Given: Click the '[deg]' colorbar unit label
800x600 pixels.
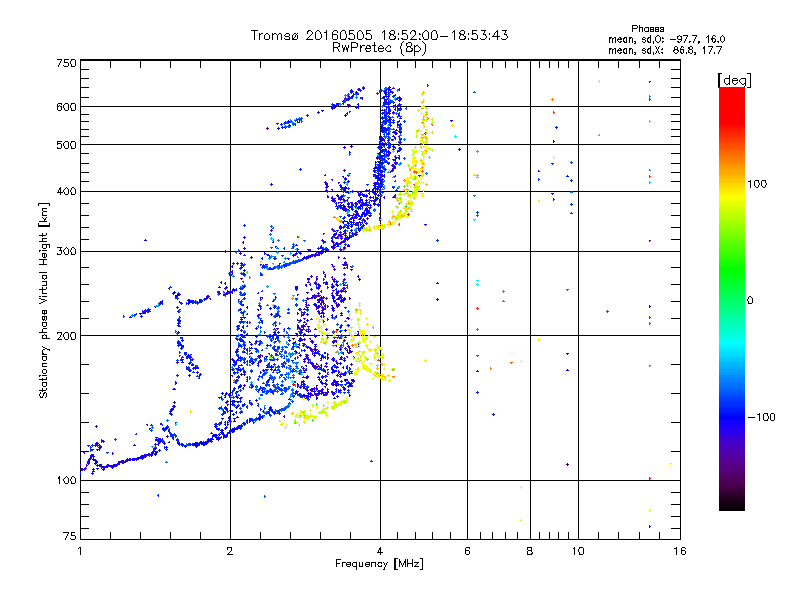Looking at the screenshot, I should pyautogui.click(x=734, y=80).
